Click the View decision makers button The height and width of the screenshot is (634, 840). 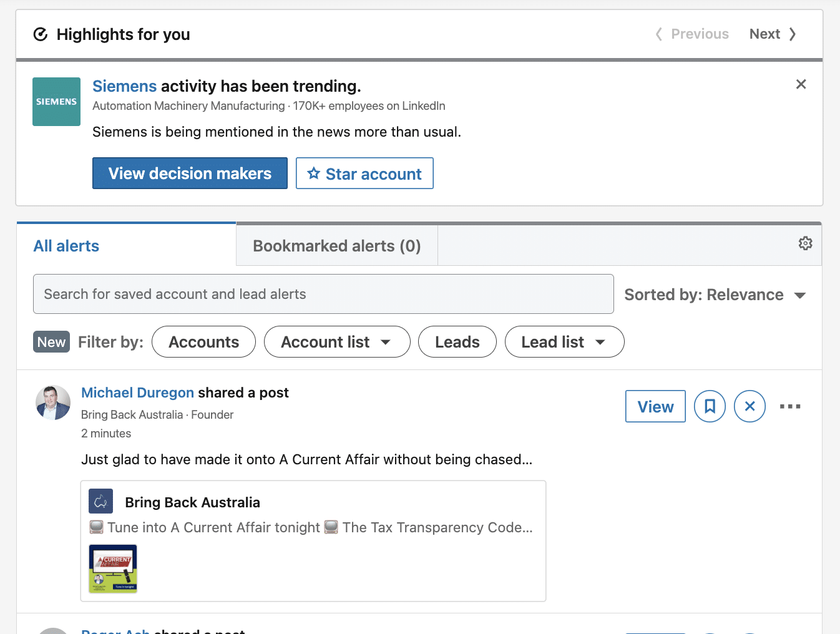[x=190, y=173]
